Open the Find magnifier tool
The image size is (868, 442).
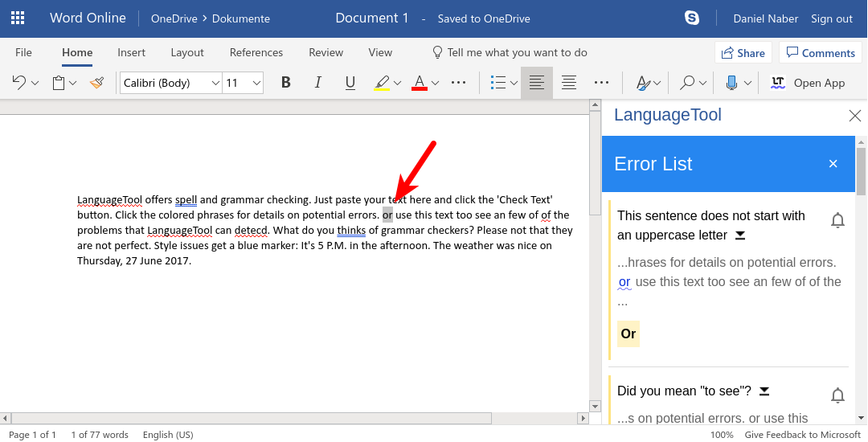pyautogui.click(x=687, y=82)
